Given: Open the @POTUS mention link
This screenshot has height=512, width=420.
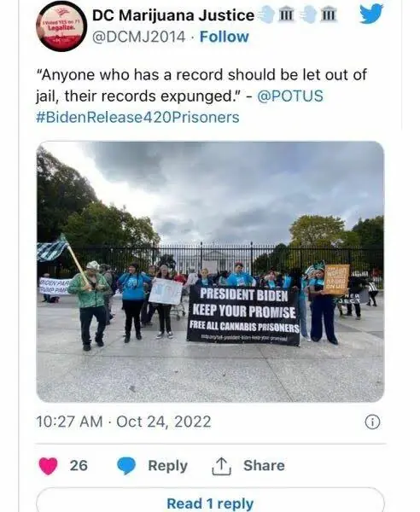Looking at the screenshot, I should pos(290,96).
